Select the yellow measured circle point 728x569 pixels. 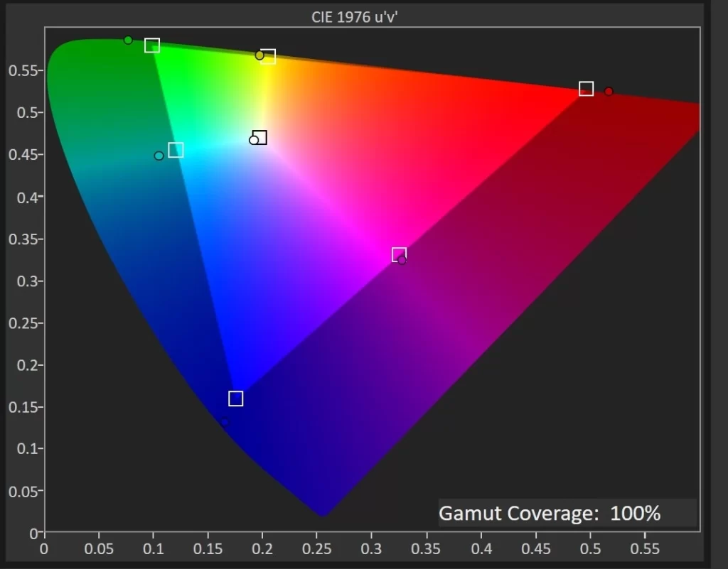click(x=259, y=55)
